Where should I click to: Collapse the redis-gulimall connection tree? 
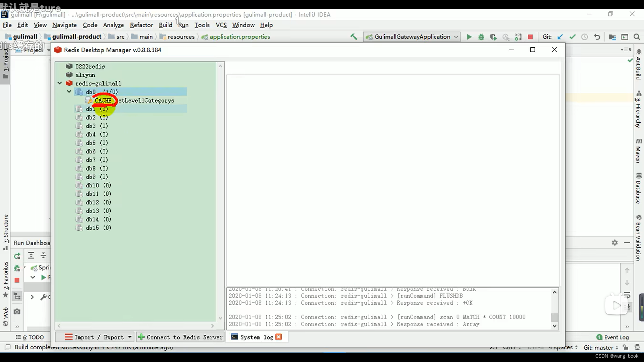point(60,83)
